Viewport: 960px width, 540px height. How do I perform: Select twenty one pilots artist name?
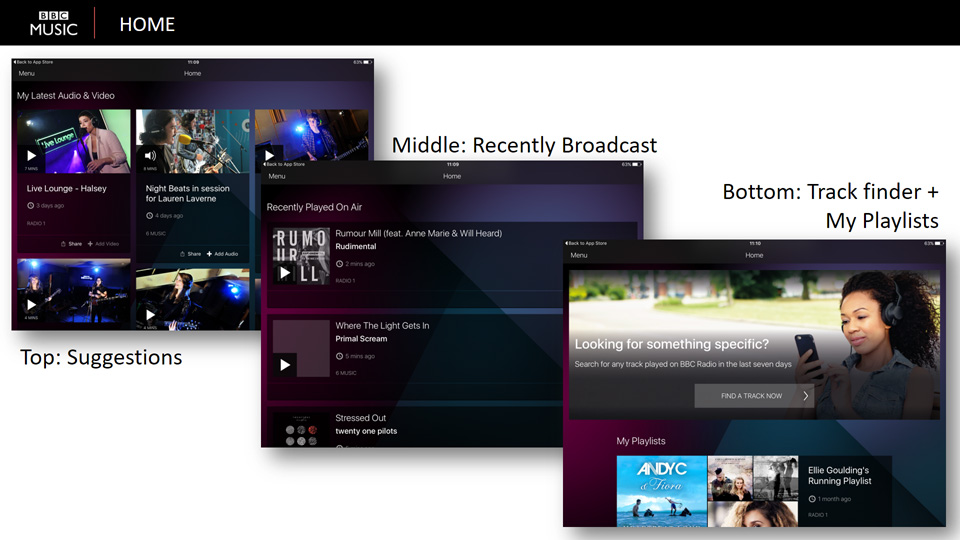[366, 431]
